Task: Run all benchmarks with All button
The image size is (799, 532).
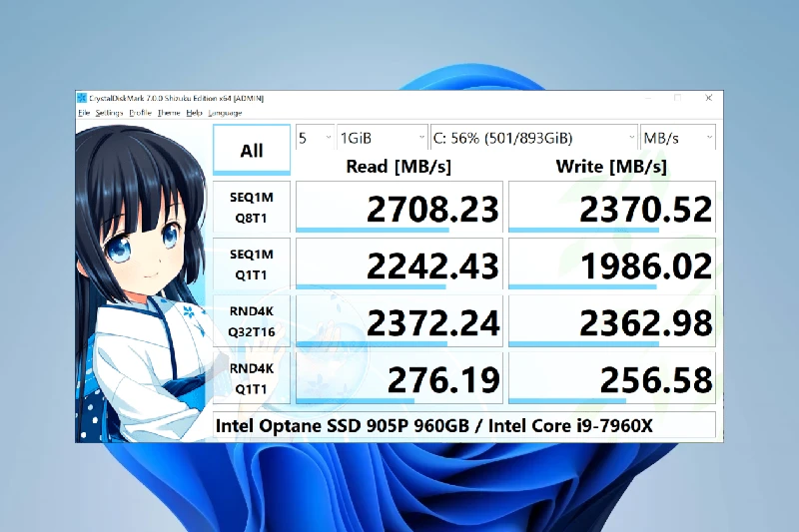Action: (x=252, y=150)
